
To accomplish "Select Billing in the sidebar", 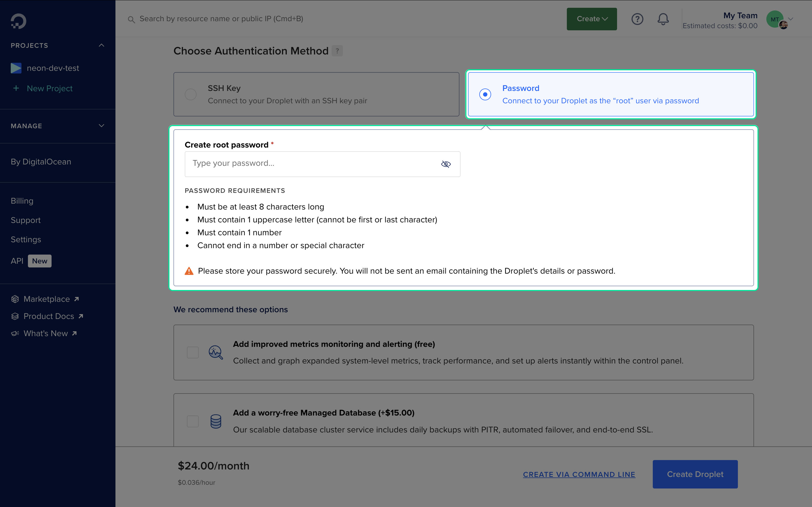I will [22, 201].
